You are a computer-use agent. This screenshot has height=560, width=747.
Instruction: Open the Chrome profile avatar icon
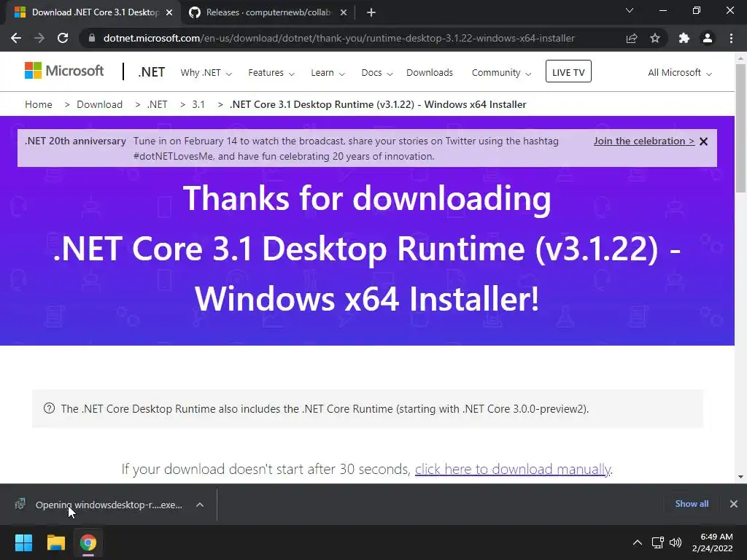pos(708,38)
